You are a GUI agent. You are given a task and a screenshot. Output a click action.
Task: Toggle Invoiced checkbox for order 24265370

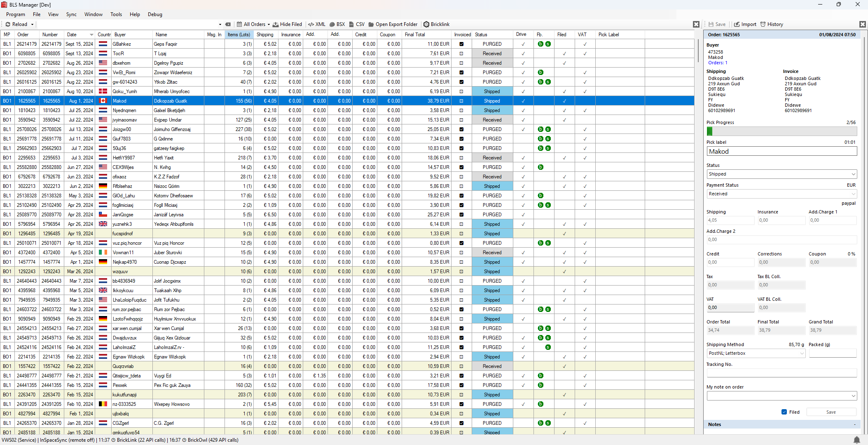461,423
